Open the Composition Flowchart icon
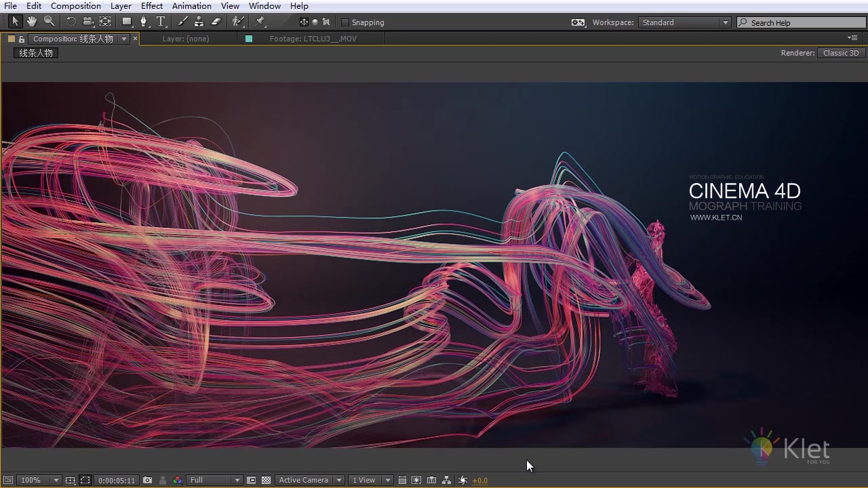Screen dimensions: 868x488 (446, 480)
